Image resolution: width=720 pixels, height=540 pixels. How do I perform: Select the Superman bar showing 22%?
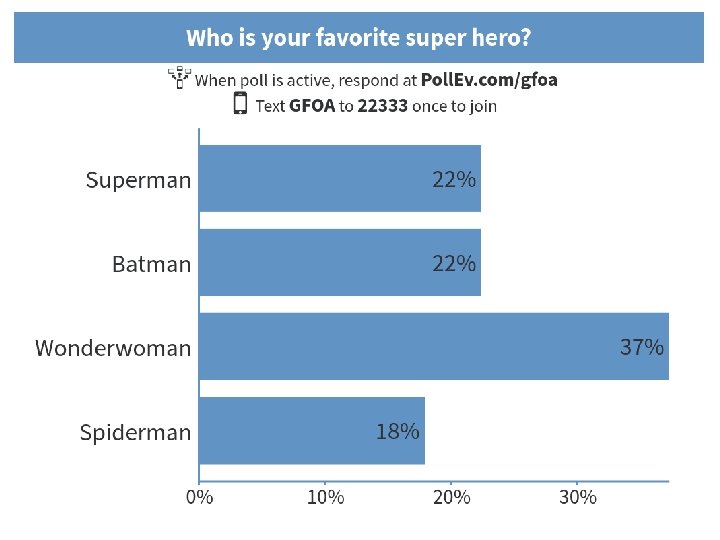pos(340,179)
